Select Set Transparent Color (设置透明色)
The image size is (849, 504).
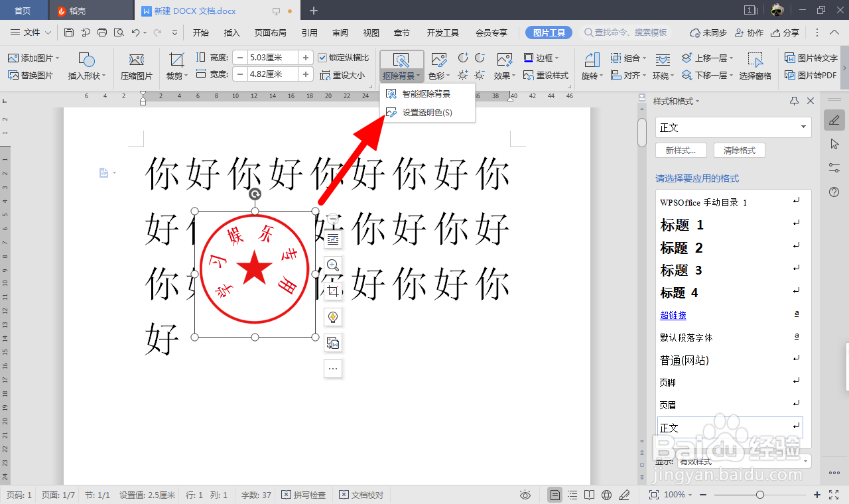[x=426, y=113]
